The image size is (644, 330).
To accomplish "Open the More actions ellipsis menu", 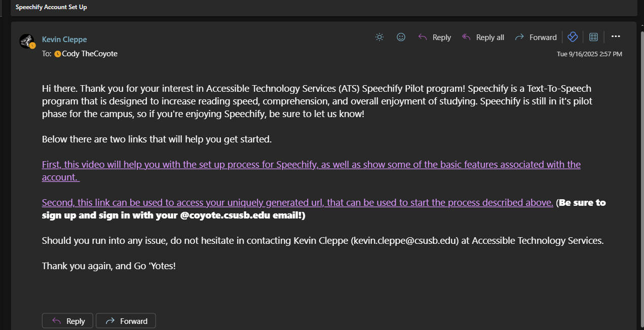I will 616,36.
